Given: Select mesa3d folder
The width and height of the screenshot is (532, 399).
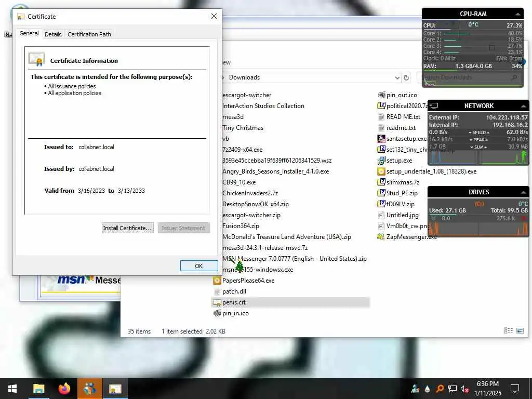Looking at the screenshot, I should click(x=233, y=117).
